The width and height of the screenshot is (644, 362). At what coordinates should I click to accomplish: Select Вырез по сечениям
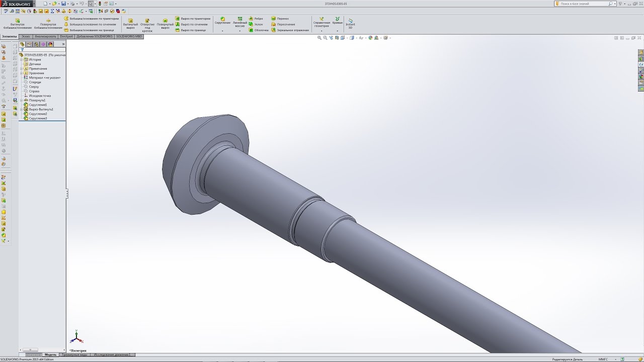[192, 24]
